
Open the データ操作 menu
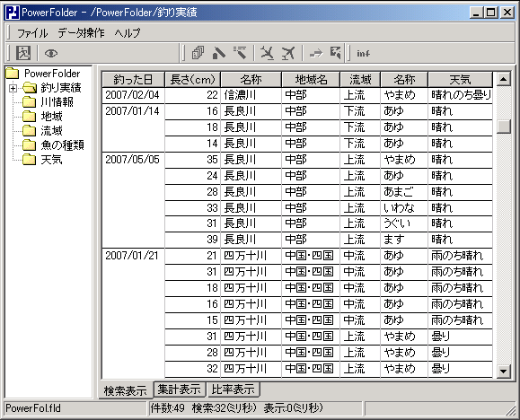click(81, 33)
